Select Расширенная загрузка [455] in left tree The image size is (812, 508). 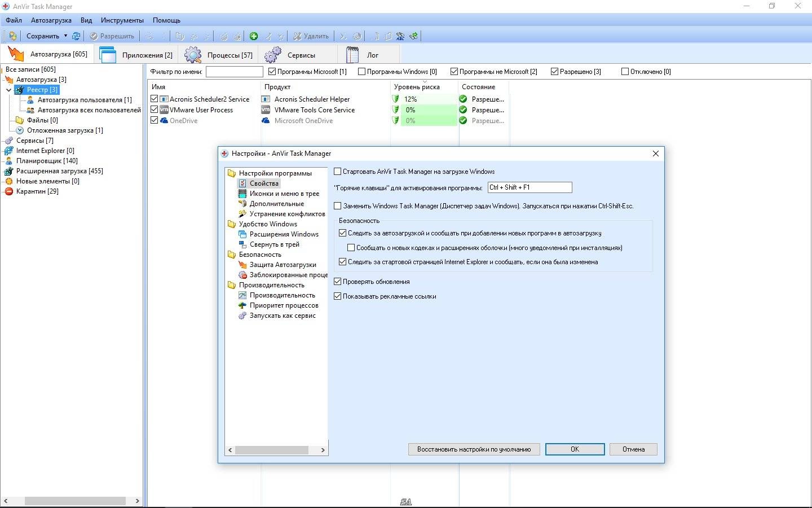coord(59,171)
